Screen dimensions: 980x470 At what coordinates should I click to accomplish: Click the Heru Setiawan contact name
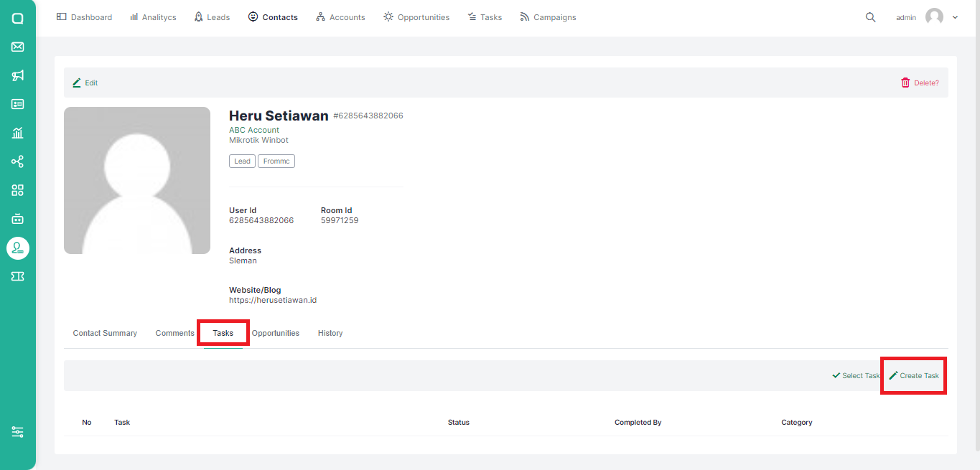pos(279,116)
